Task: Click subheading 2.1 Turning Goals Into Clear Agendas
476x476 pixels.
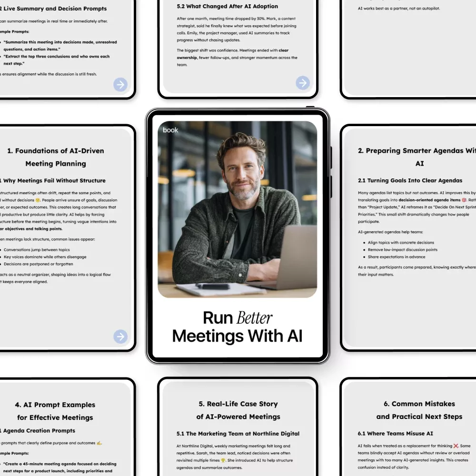Action: pos(410,180)
